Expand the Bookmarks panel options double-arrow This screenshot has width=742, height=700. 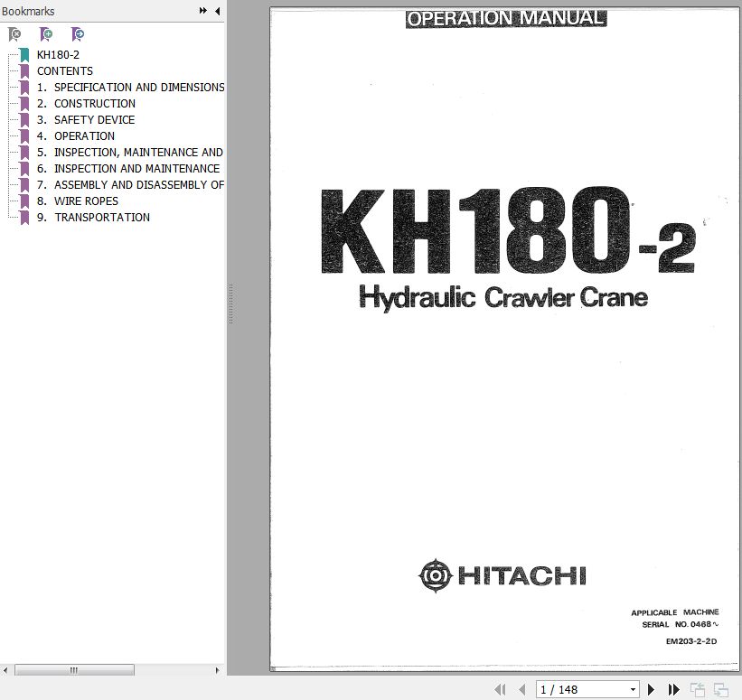click(x=203, y=11)
